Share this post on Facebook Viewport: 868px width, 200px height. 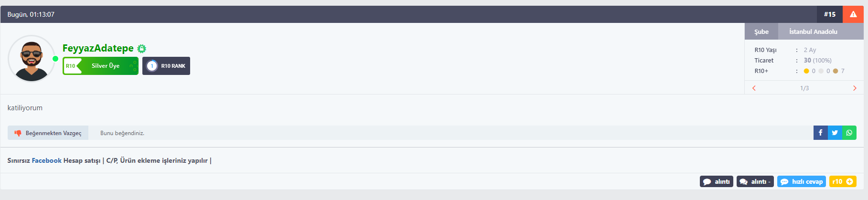[x=820, y=133]
